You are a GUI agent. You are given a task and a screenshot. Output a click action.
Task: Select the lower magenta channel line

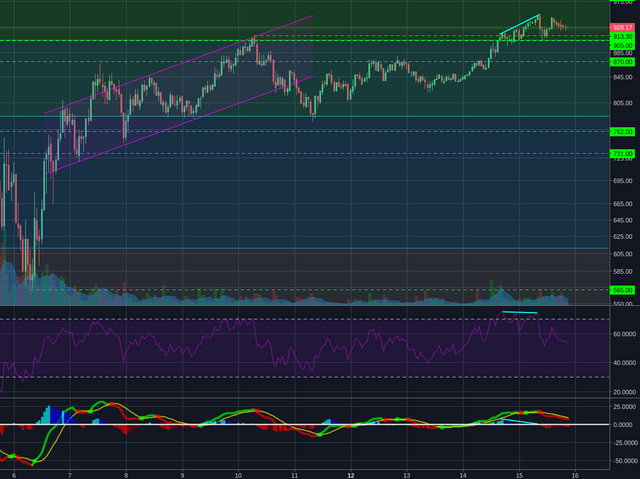coord(178,125)
